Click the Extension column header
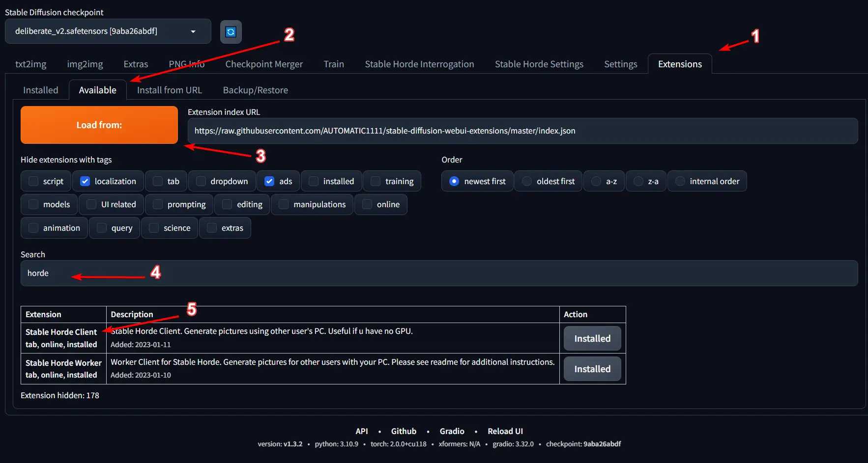 coord(43,314)
